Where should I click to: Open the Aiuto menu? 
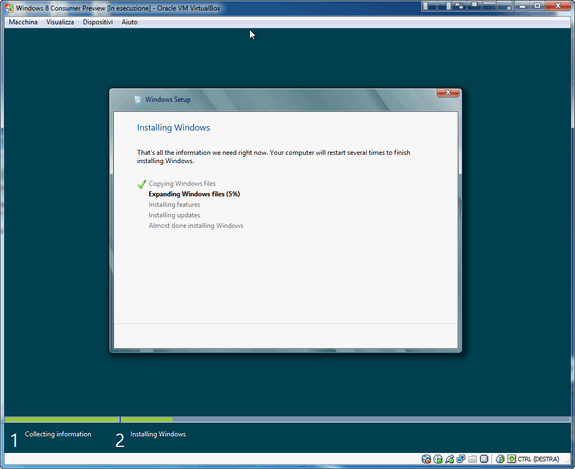pos(129,22)
